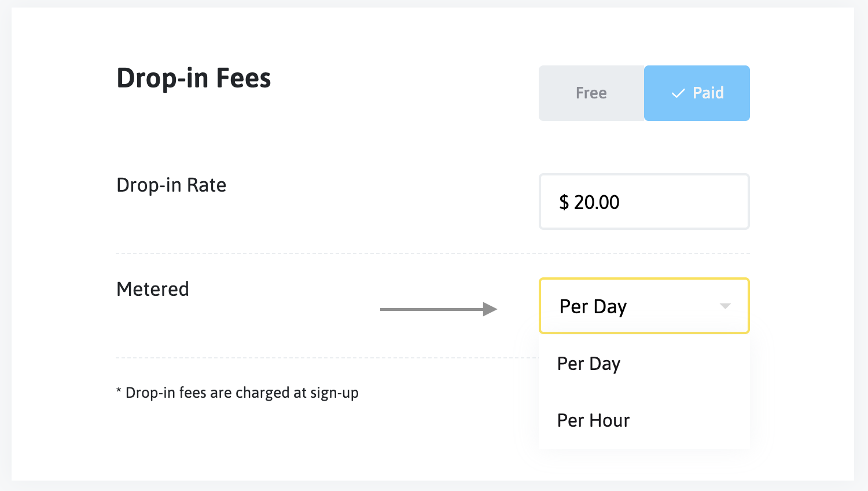Viewport: 868px width, 491px height.
Task: Click the Metered label
Action: (153, 289)
